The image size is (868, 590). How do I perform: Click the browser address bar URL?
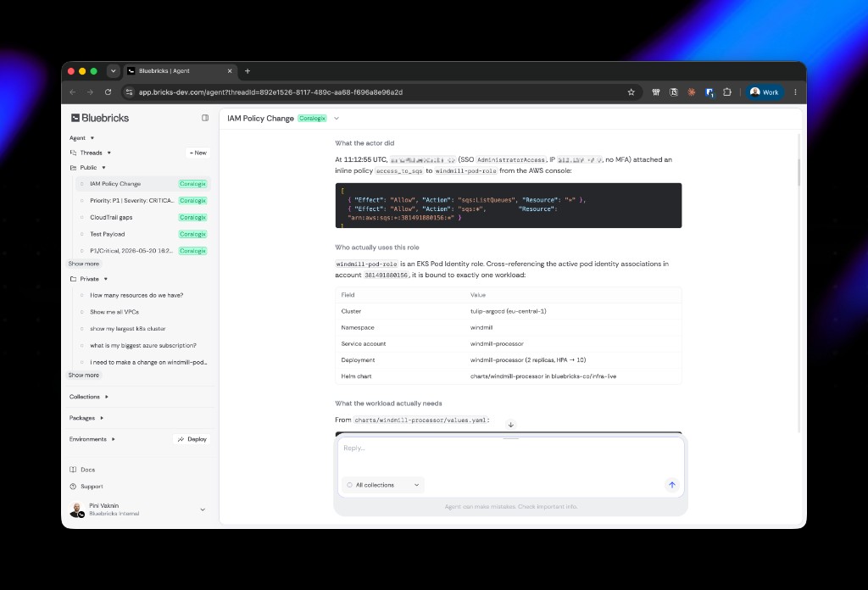pos(270,92)
